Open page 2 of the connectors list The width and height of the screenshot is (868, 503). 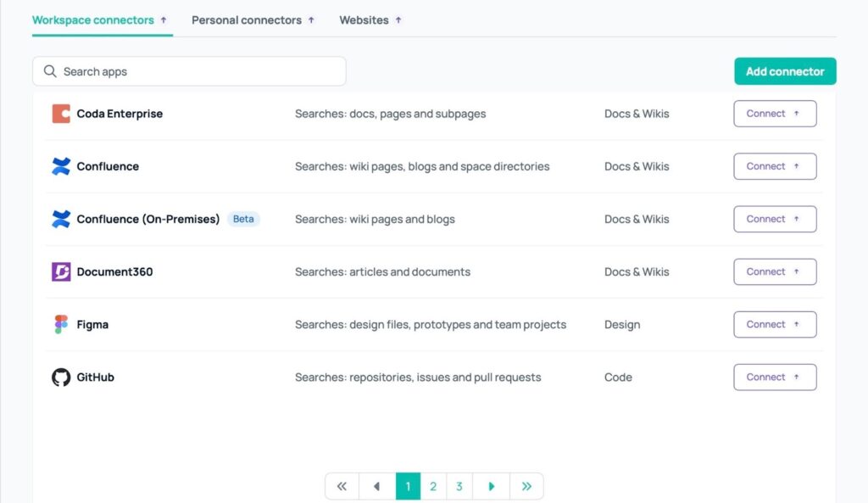coord(433,486)
